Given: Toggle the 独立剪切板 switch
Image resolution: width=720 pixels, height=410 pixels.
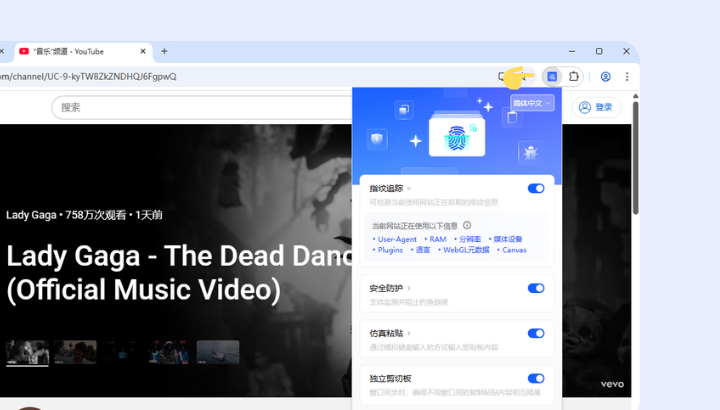Looking at the screenshot, I should (x=536, y=378).
